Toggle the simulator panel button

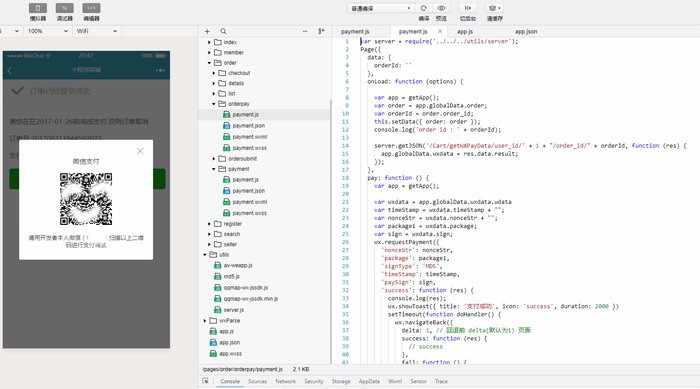click(x=38, y=8)
